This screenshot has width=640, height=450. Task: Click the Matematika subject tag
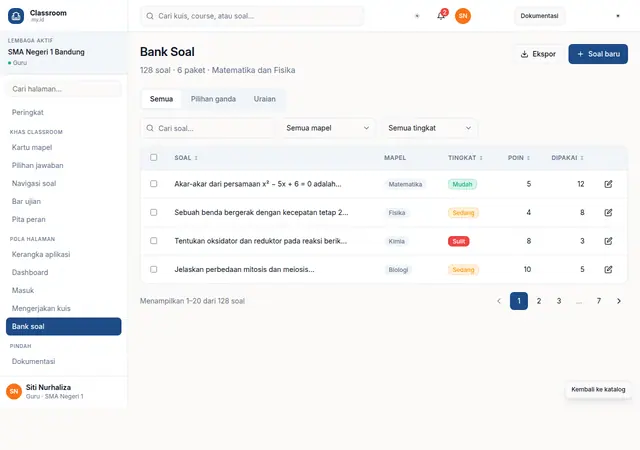[x=405, y=184]
